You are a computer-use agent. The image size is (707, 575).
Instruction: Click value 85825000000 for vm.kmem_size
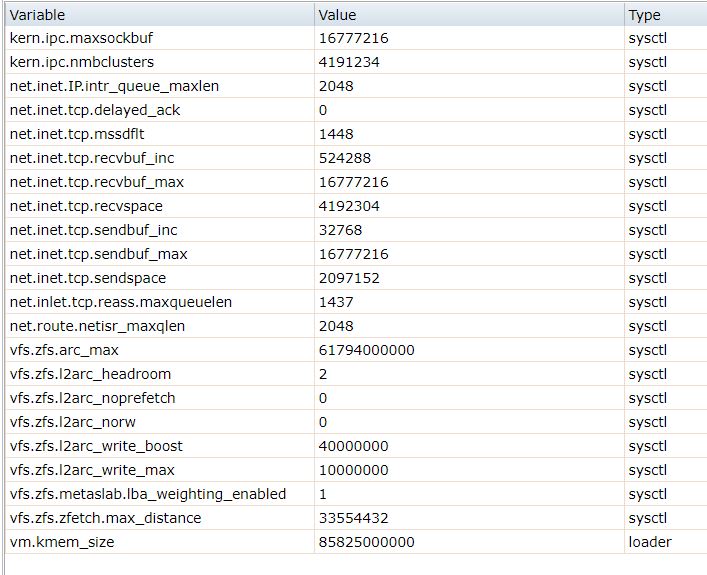(367, 542)
